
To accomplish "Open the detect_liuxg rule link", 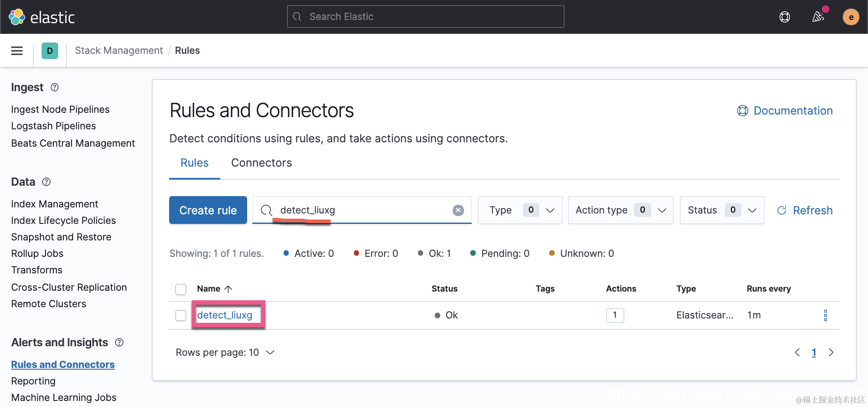I will (x=225, y=315).
